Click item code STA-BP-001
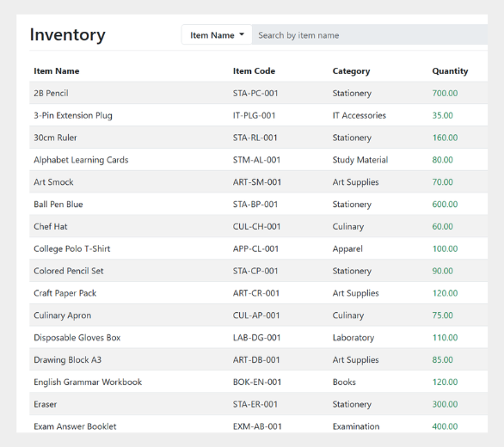Screen dimensions: 504x447 tap(255, 204)
